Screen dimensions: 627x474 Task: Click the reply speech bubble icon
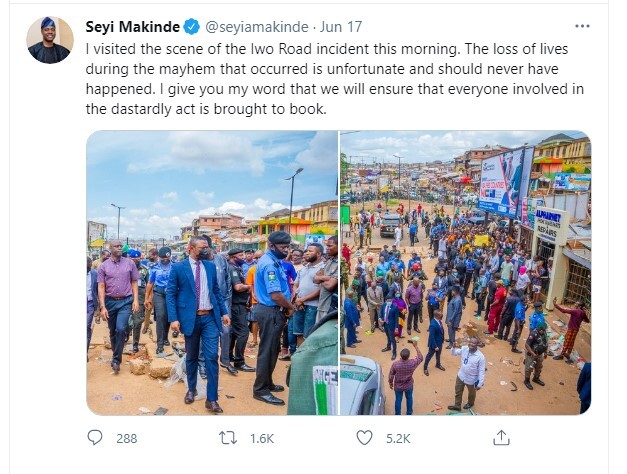[96, 438]
